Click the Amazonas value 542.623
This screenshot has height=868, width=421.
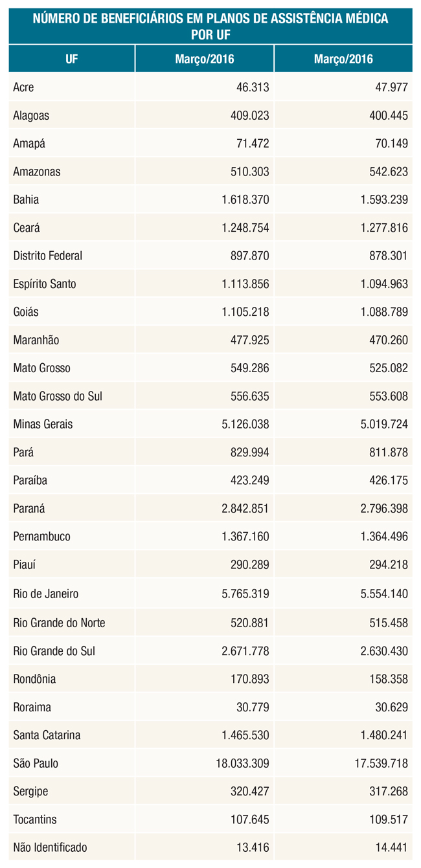click(387, 172)
